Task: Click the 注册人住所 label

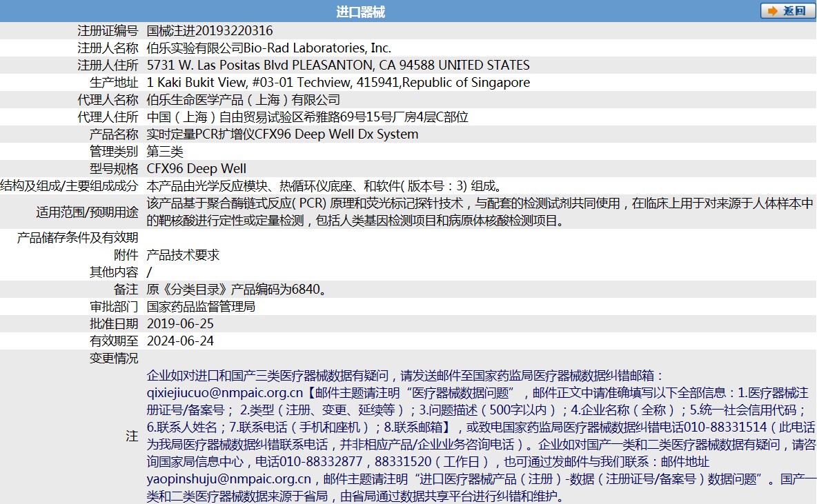Action: (x=108, y=65)
